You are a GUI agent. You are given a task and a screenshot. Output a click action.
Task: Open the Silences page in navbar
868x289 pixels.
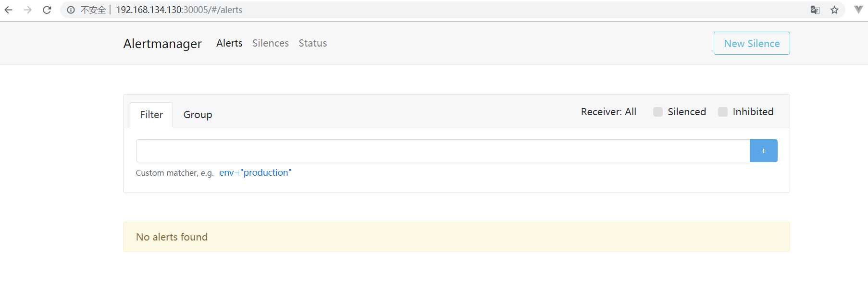point(271,43)
